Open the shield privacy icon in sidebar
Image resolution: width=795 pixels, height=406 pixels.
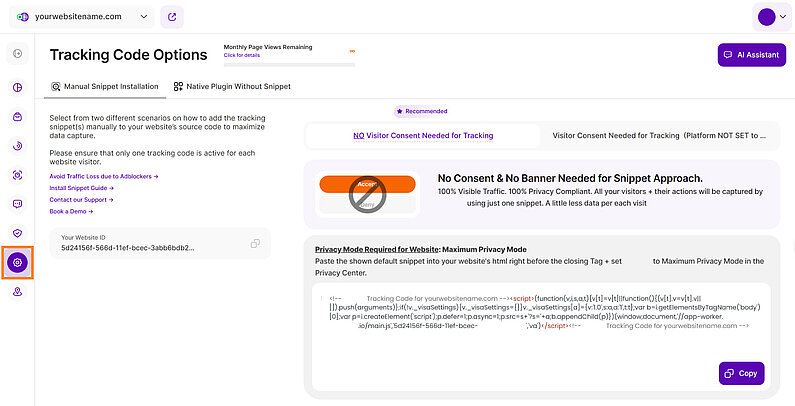pyautogui.click(x=17, y=233)
